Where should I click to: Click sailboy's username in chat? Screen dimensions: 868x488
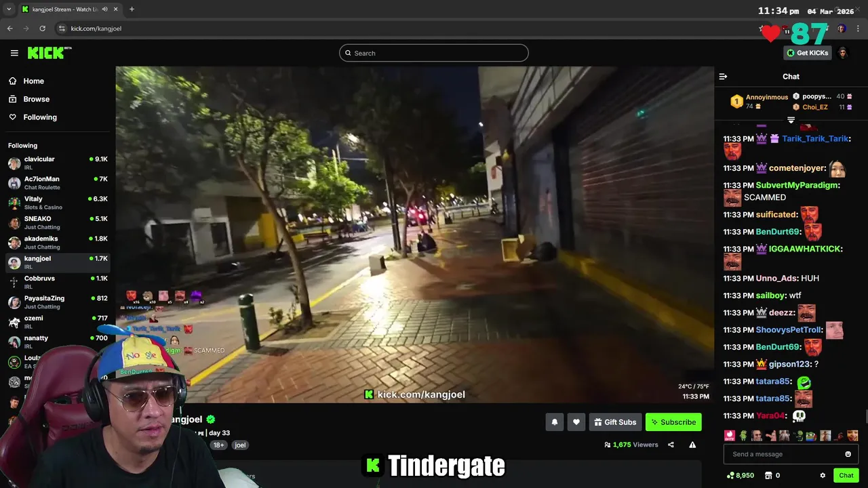(770, 296)
